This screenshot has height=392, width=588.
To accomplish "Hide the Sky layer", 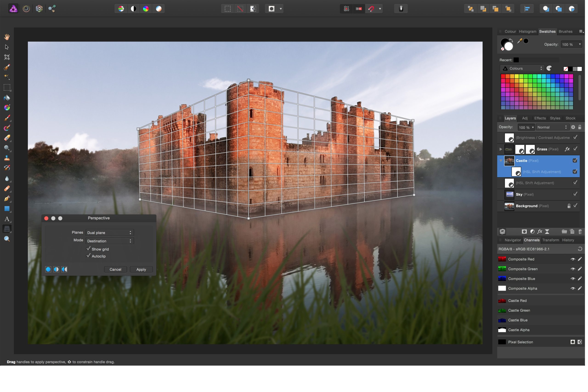I will click(x=575, y=194).
